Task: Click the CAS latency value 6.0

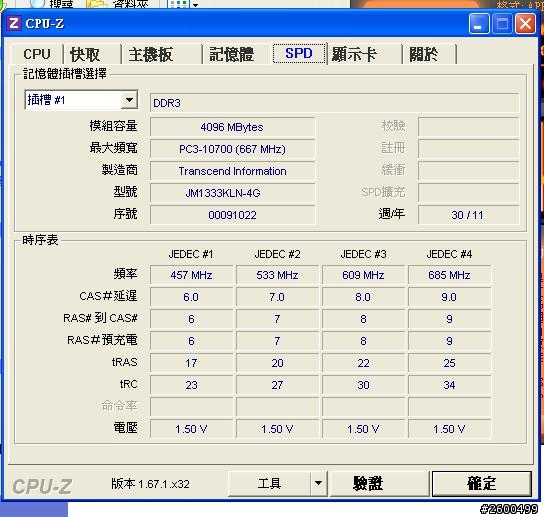Action: point(191,297)
